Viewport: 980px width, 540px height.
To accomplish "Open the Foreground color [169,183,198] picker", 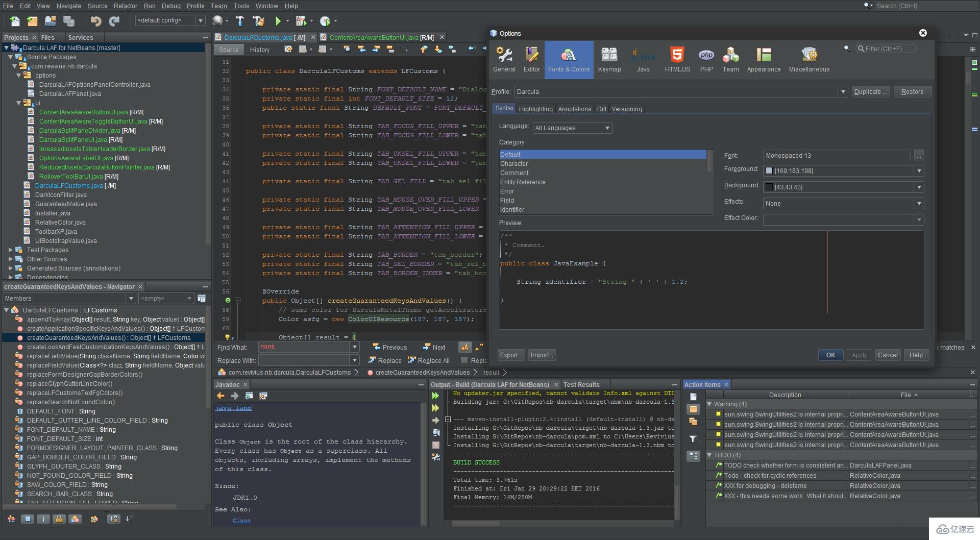I will [843, 171].
